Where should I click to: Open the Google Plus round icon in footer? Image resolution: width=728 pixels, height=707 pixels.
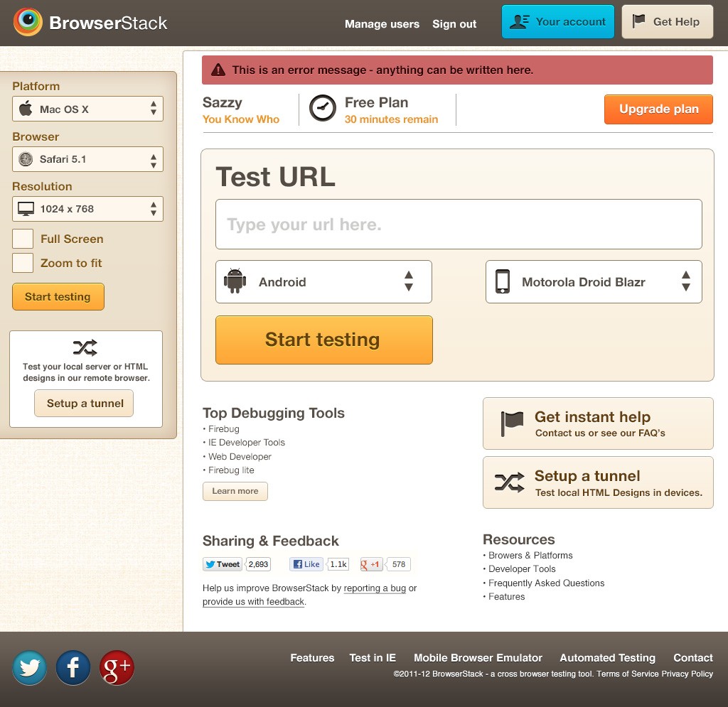pyautogui.click(x=117, y=668)
